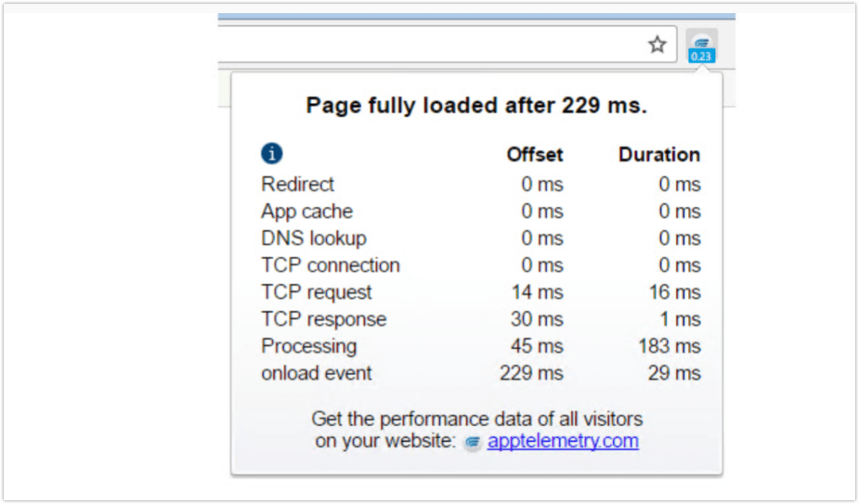Click the 0.23 badge on the extension icon
This screenshot has width=859, height=504.
tap(702, 56)
